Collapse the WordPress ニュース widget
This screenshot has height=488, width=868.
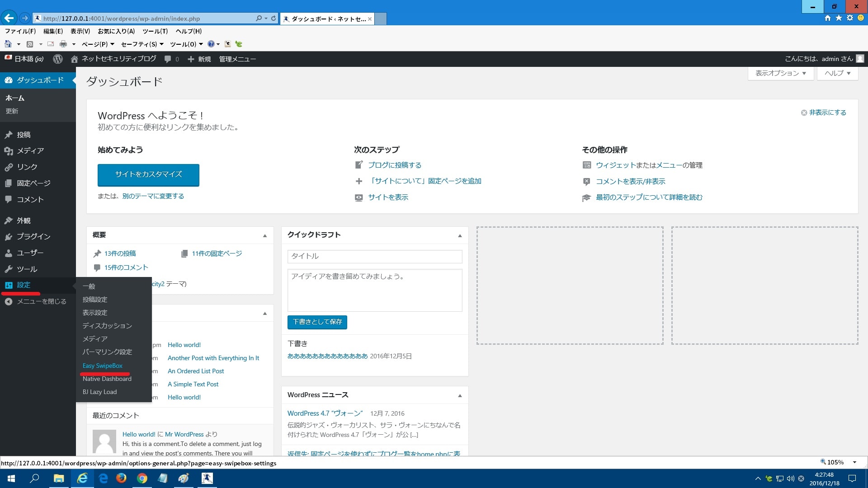460,395
